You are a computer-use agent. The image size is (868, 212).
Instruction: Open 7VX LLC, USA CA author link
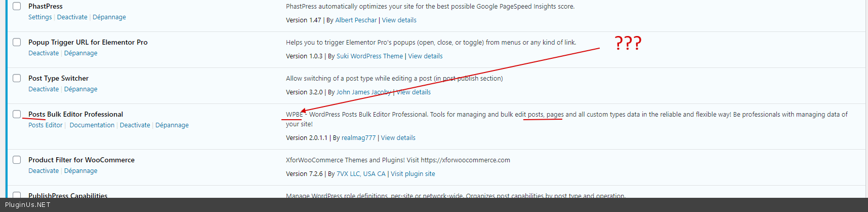(361, 174)
